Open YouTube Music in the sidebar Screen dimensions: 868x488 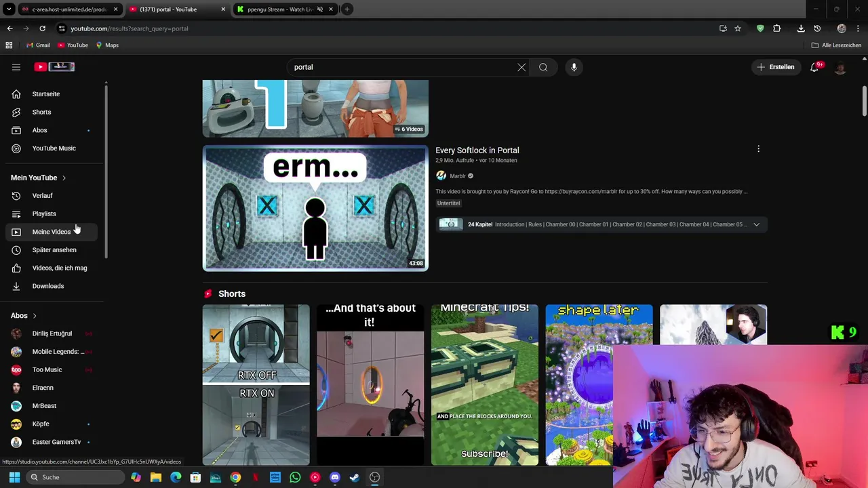click(x=52, y=148)
